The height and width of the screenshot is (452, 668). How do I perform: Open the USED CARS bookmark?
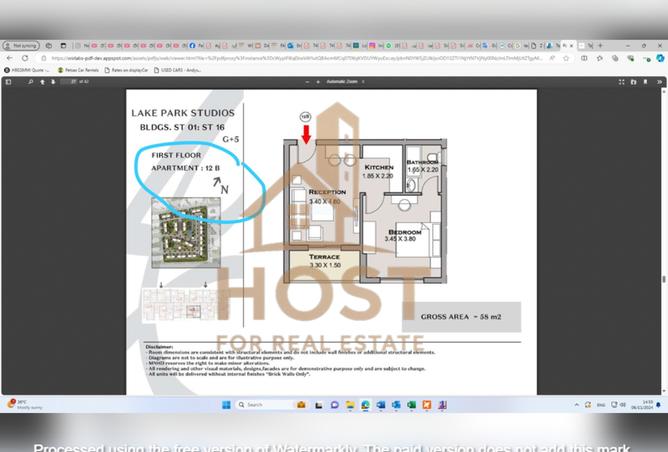click(x=177, y=70)
